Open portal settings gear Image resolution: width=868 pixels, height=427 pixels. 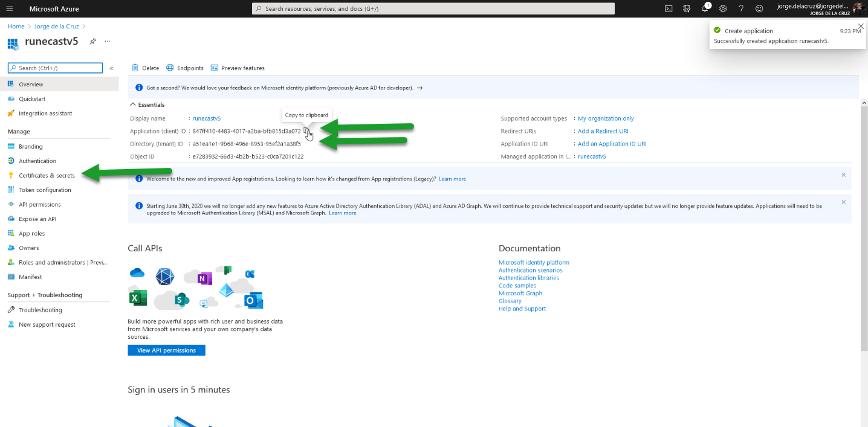coord(723,8)
